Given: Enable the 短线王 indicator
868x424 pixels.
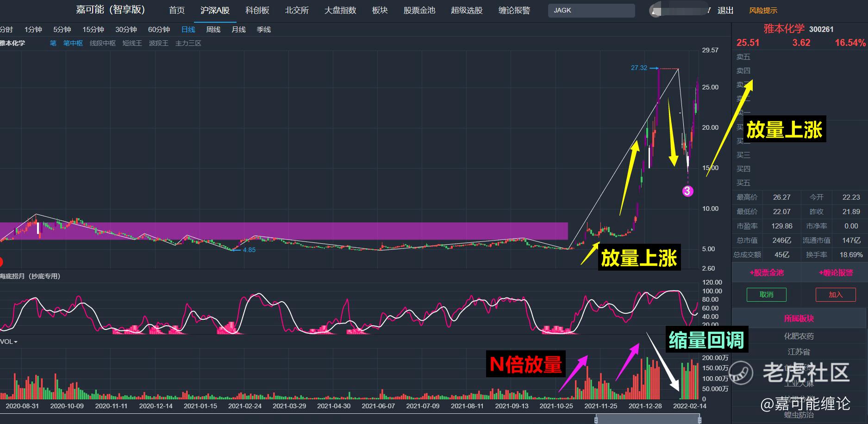Looking at the screenshot, I should [x=132, y=43].
